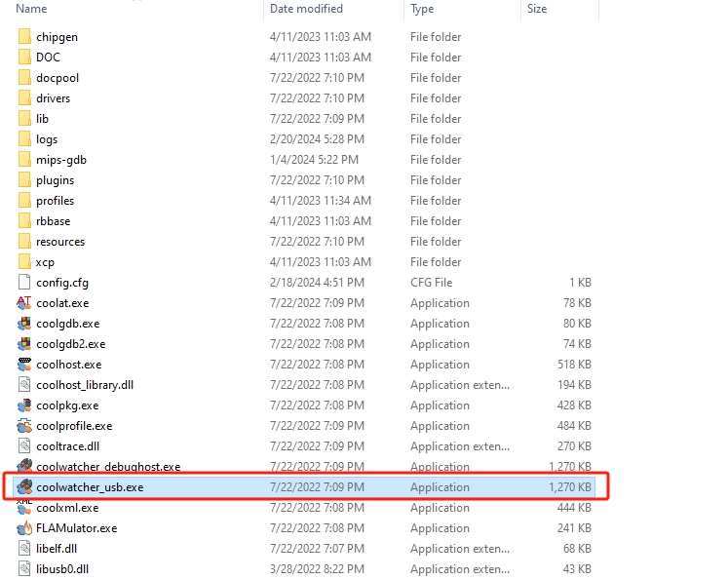The width and height of the screenshot is (728, 579).
Task: Select the libusb0.dll file icon
Action: [x=25, y=569]
